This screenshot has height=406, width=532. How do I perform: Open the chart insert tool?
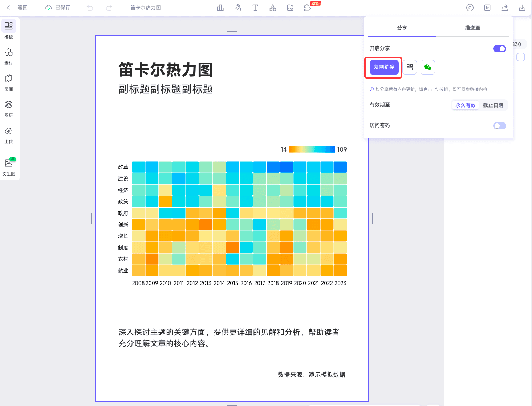pyautogui.click(x=220, y=8)
